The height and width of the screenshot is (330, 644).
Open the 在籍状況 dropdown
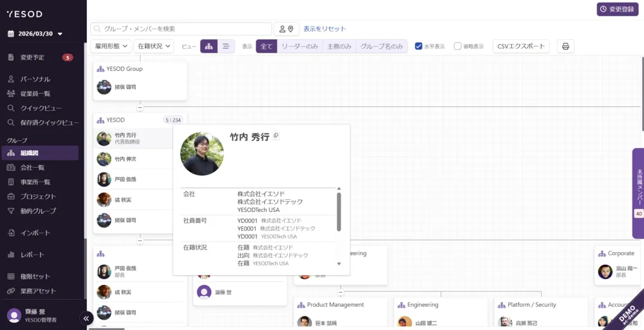point(154,46)
